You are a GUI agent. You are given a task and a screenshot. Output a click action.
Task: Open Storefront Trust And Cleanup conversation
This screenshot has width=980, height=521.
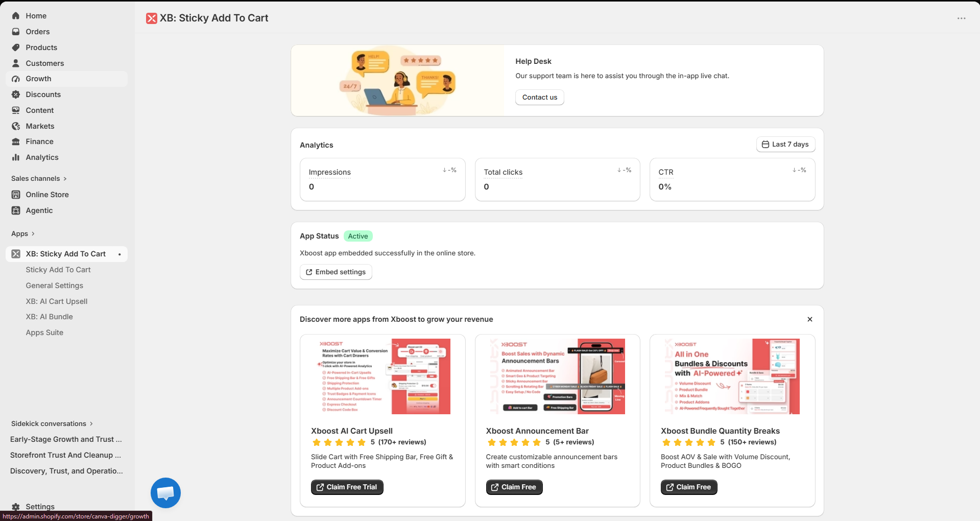pos(66,455)
